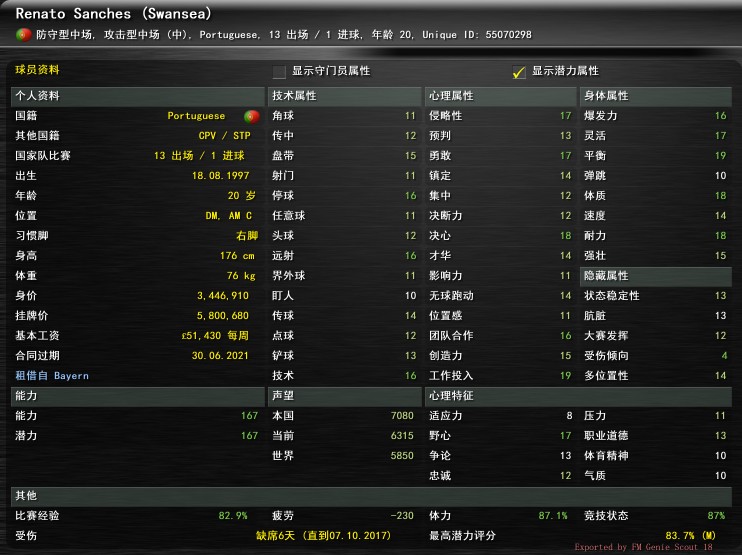Click the 疲劳 value -230
The height and width of the screenshot is (555, 742).
[x=402, y=516]
